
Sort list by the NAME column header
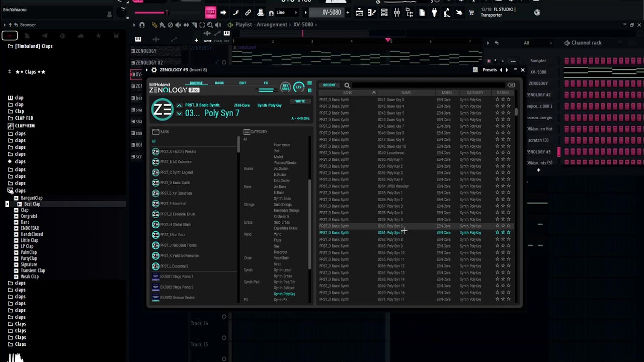(406, 93)
